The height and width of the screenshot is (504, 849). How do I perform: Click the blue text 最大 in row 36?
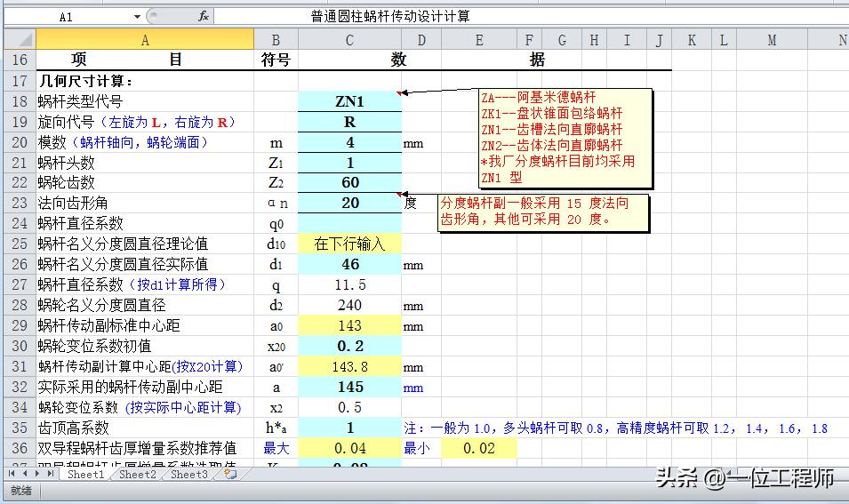click(276, 448)
